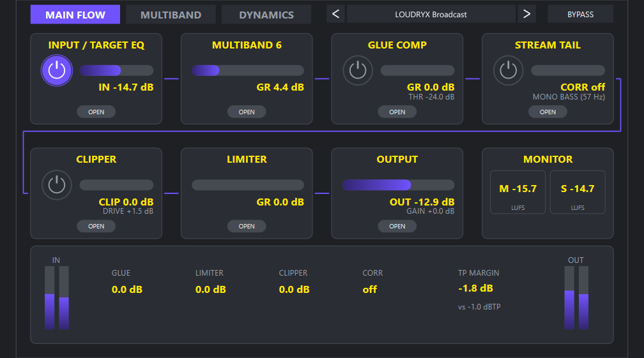
Task: Click the DRIVE +1.5 dB text
Action: (128, 211)
